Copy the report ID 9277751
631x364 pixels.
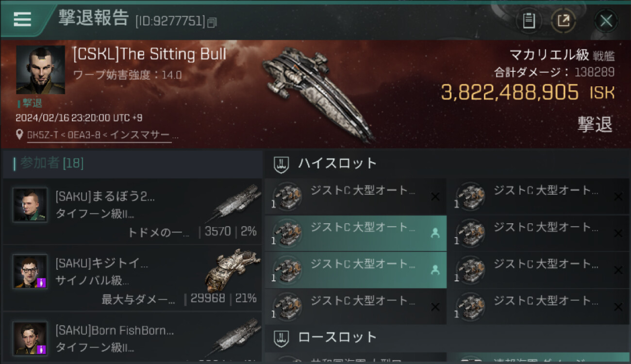click(x=212, y=22)
